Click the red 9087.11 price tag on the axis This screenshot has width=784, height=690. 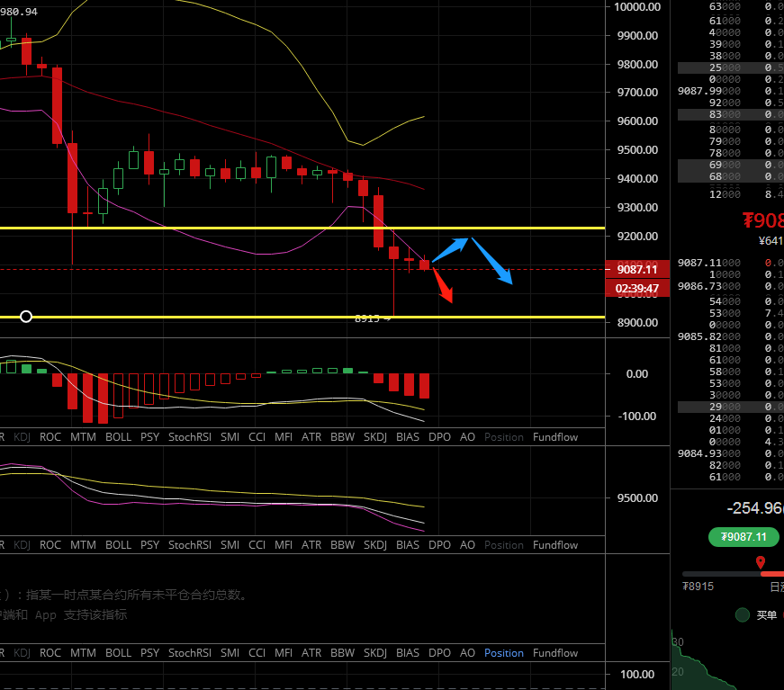click(x=636, y=270)
